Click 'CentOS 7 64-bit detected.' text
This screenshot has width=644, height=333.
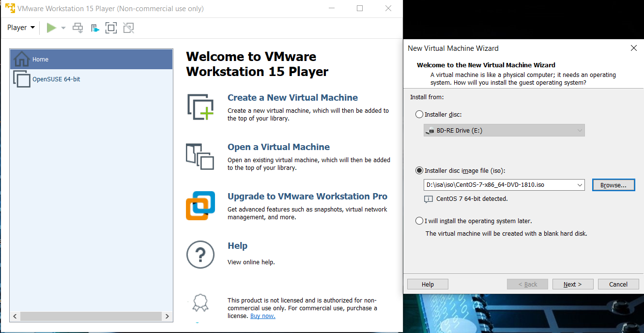[x=472, y=199]
